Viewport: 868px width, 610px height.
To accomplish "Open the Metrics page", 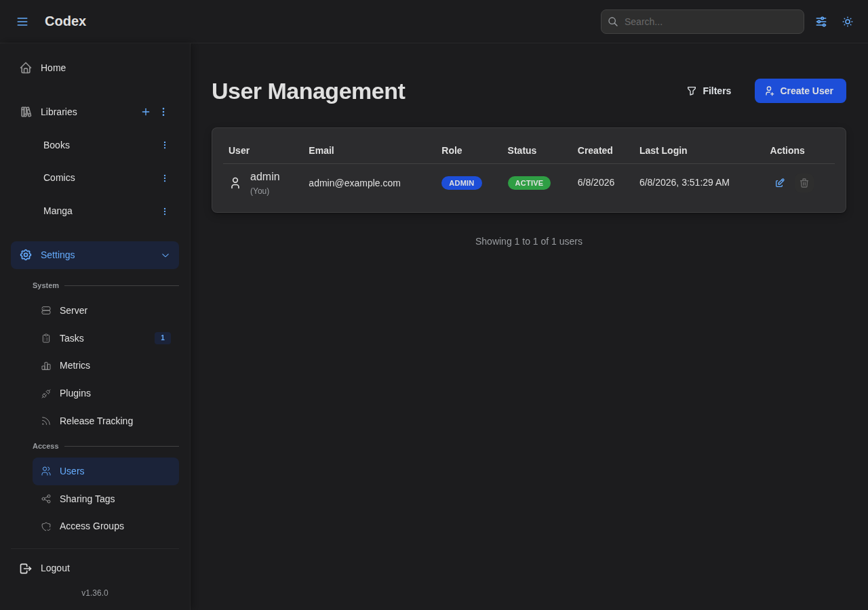I will point(106,365).
